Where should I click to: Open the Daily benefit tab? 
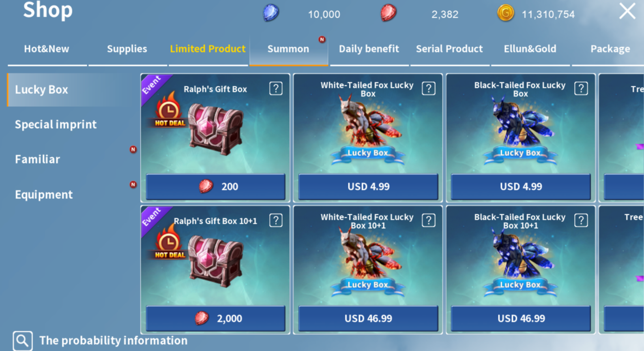point(369,49)
